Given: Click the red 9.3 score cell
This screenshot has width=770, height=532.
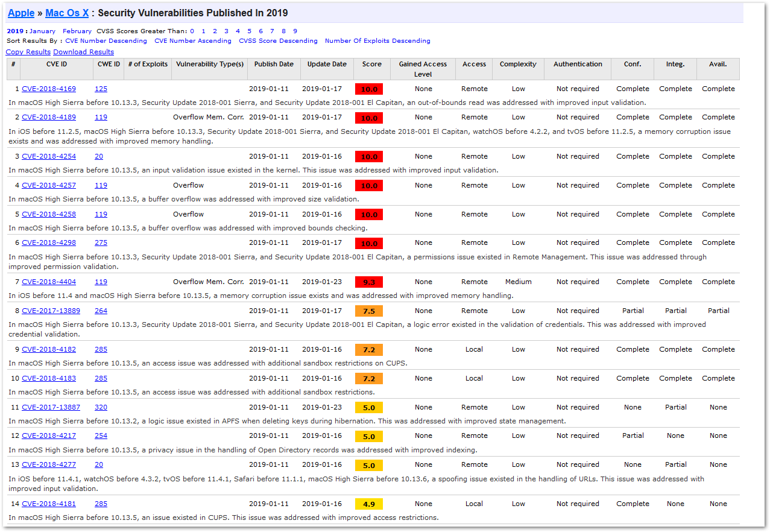Looking at the screenshot, I should (369, 282).
